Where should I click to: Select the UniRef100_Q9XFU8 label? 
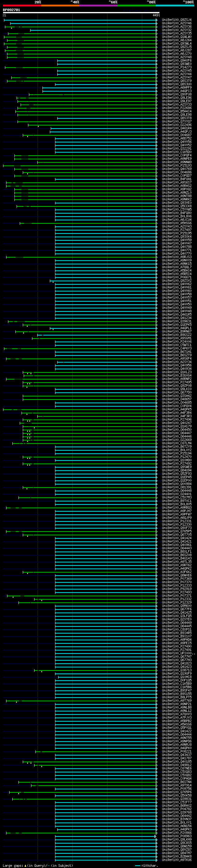(x=177, y=94)
